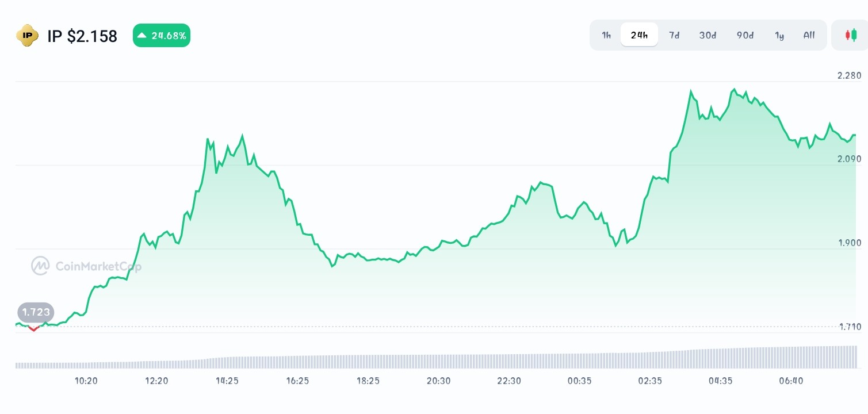
Task: Click the 02:35 time axis label
Action: click(650, 381)
